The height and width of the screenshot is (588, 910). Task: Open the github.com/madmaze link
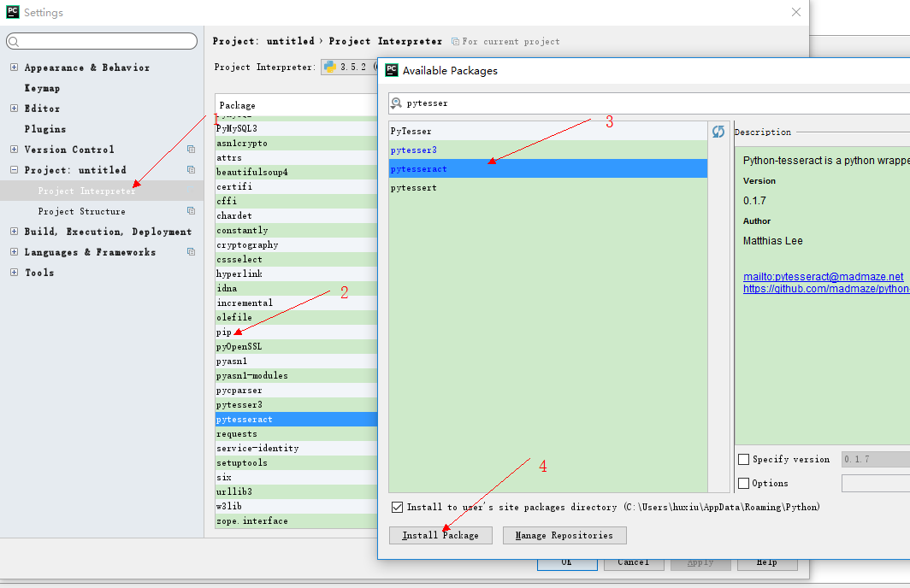click(826, 289)
